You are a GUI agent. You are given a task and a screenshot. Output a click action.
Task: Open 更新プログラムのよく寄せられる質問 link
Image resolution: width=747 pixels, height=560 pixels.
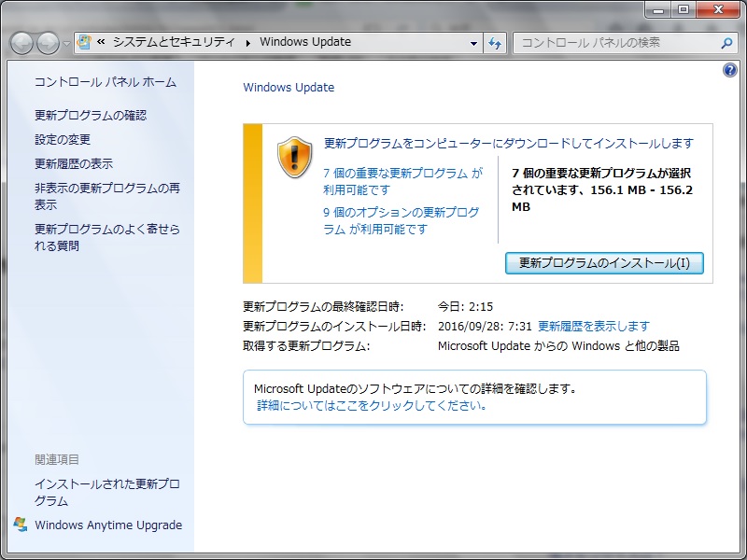[107, 237]
